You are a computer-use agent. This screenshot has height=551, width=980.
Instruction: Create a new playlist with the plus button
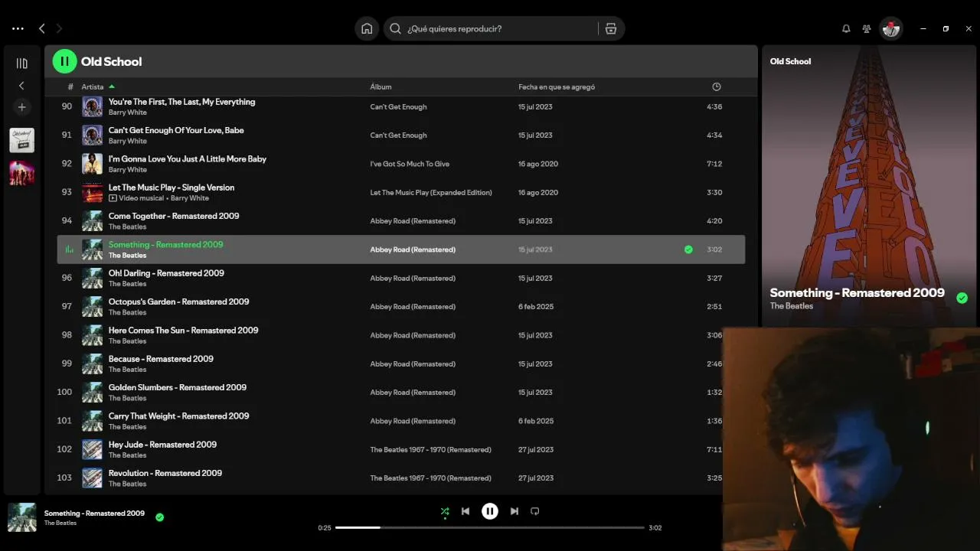coord(21,107)
